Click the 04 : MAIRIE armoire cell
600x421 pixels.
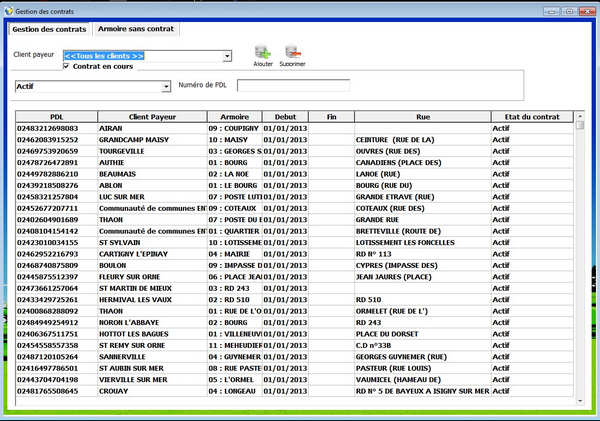[235, 254]
